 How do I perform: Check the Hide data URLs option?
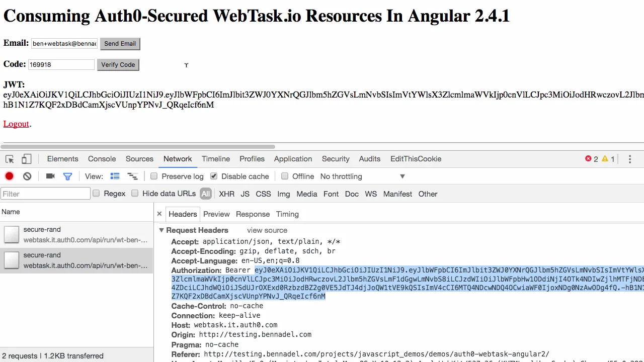(135, 193)
